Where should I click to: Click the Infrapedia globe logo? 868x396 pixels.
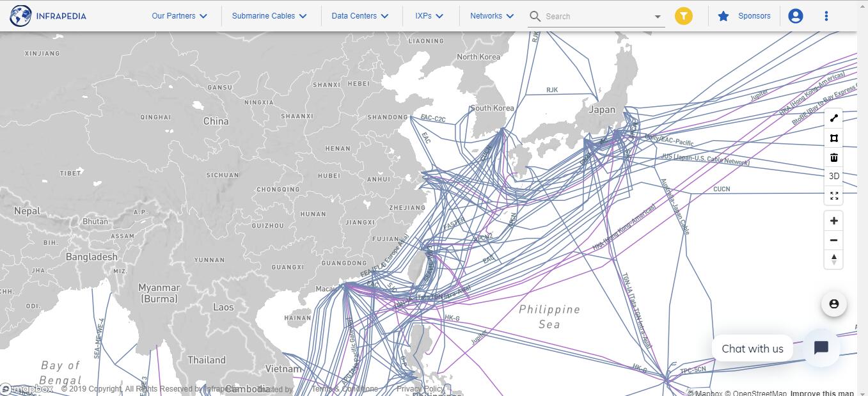point(20,16)
